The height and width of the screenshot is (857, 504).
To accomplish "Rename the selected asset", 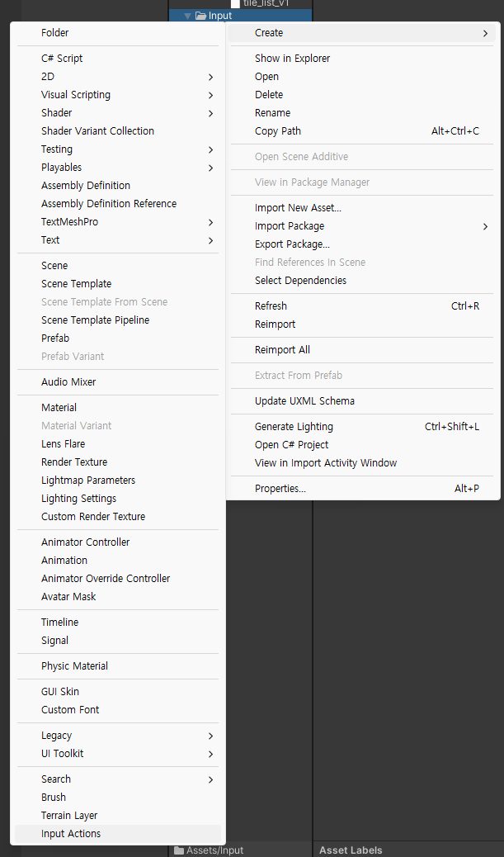I will point(362,112).
